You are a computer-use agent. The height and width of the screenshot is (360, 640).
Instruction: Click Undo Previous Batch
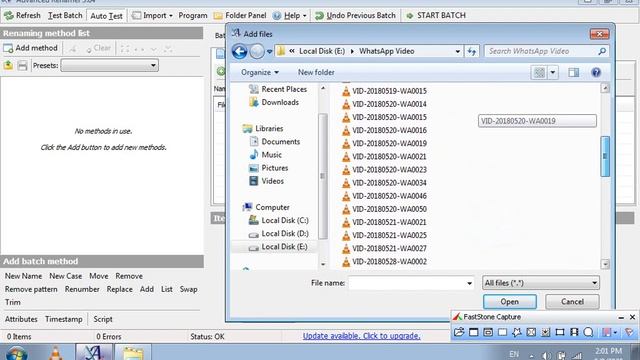[355, 16]
